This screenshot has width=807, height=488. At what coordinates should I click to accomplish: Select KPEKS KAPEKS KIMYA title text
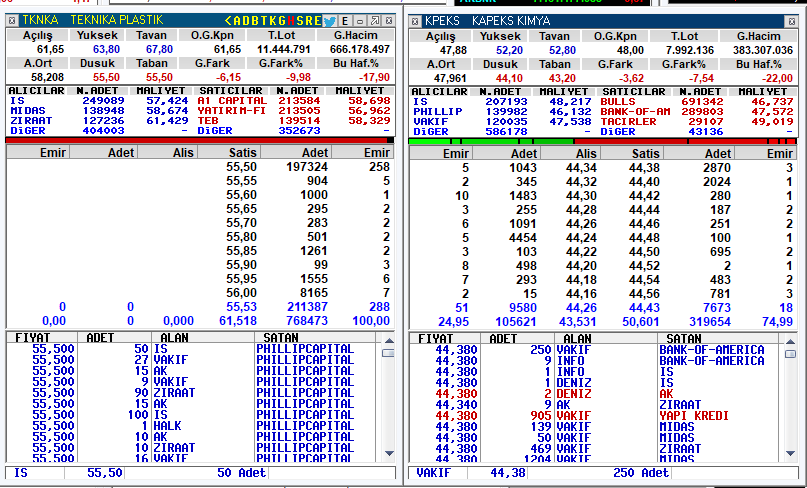pos(487,22)
